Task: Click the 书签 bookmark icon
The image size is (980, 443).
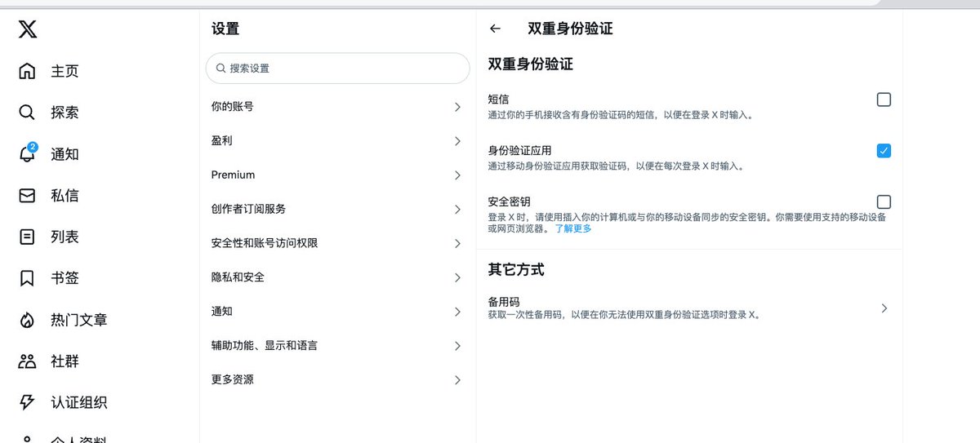Action: click(27, 279)
